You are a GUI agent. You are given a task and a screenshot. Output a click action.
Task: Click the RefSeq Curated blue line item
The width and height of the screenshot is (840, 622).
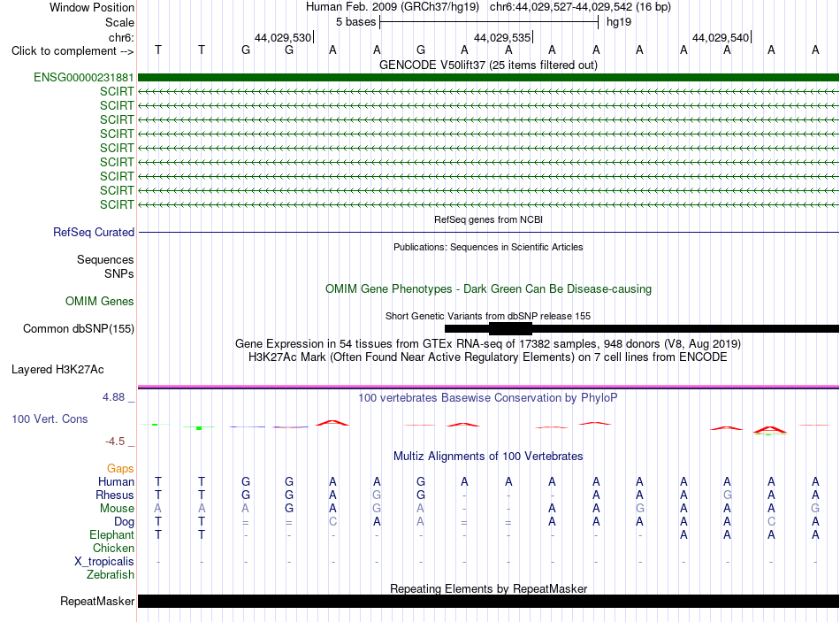pyautogui.click(x=488, y=232)
